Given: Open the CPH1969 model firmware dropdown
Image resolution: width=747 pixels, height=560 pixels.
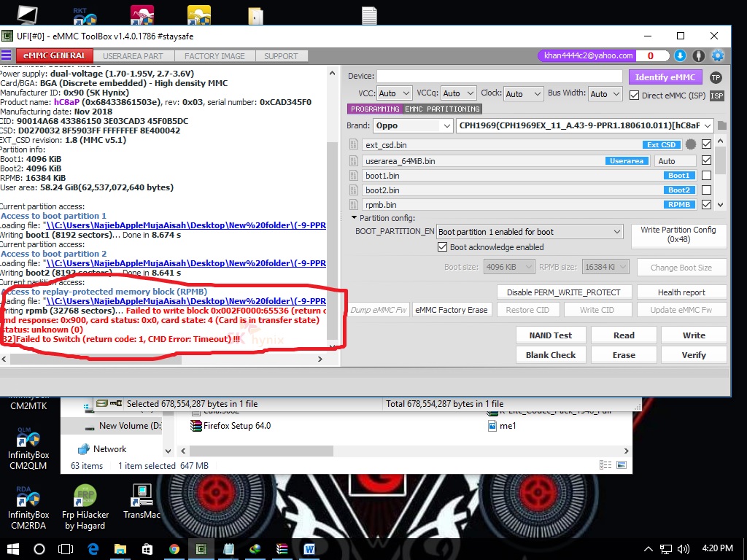Looking at the screenshot, I should coord(584,125).
